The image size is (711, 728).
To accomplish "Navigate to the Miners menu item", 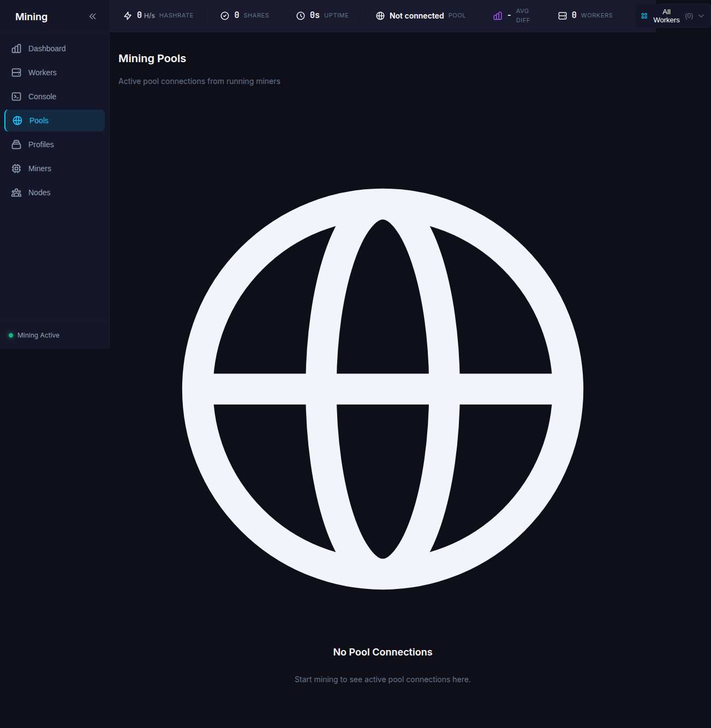I will point(40,169).
